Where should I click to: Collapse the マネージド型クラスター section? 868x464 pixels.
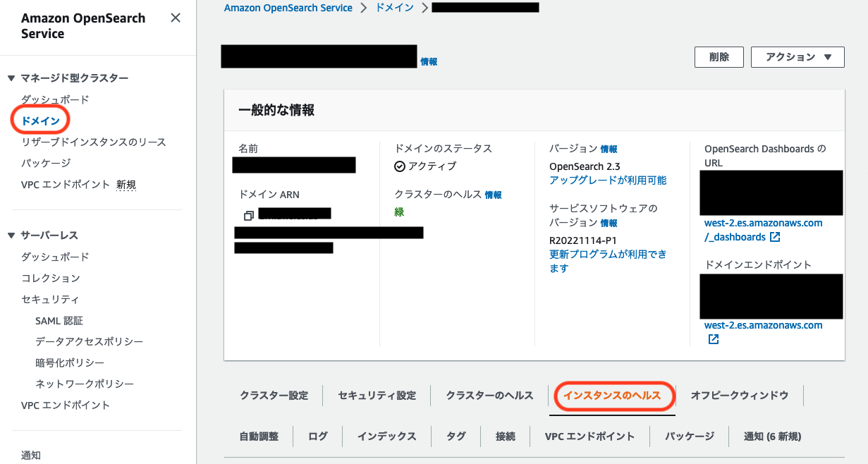[11, 78]
